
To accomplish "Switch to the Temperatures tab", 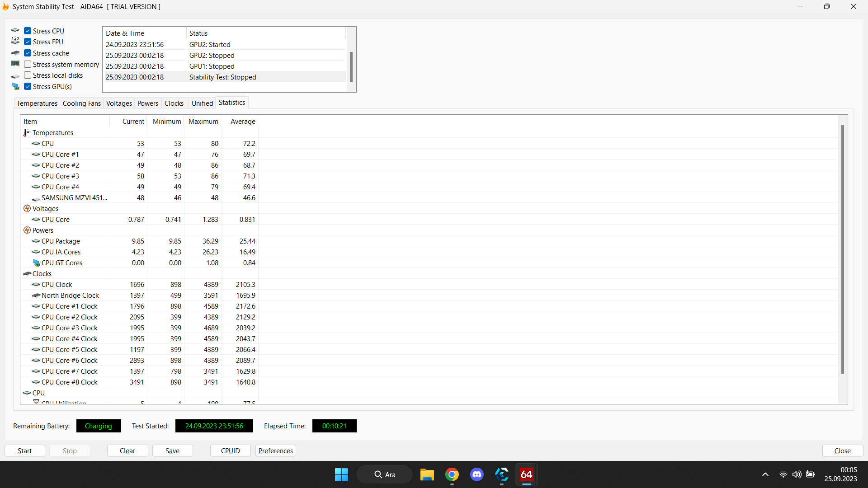I will click(x=37, y=103).
